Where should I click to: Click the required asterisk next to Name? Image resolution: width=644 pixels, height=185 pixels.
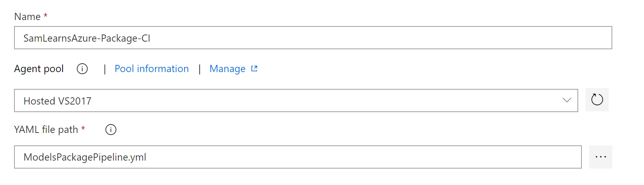click(x=46, y=15)
